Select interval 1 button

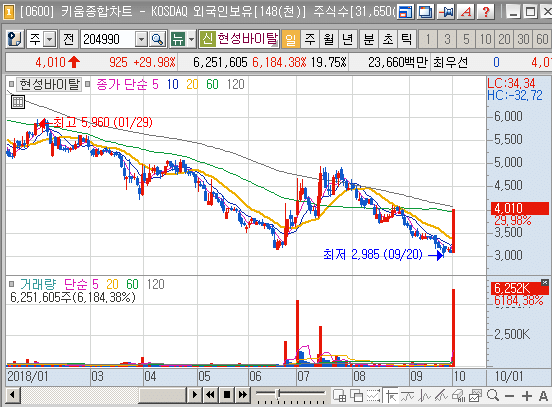[x=428, y=39]
